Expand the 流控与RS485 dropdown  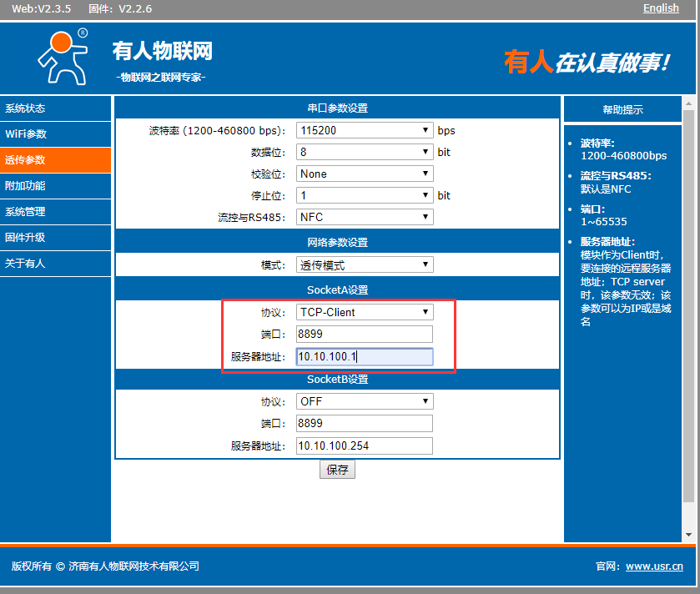point(365,218)
